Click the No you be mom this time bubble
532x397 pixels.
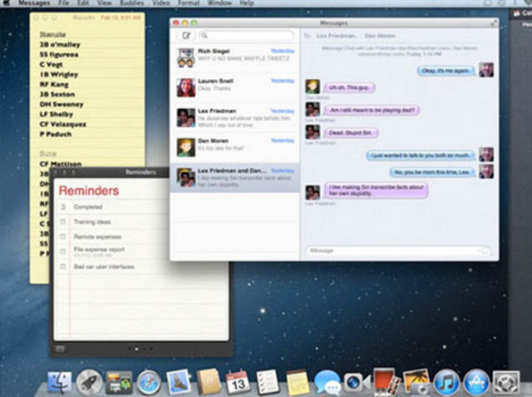point(432,172)
